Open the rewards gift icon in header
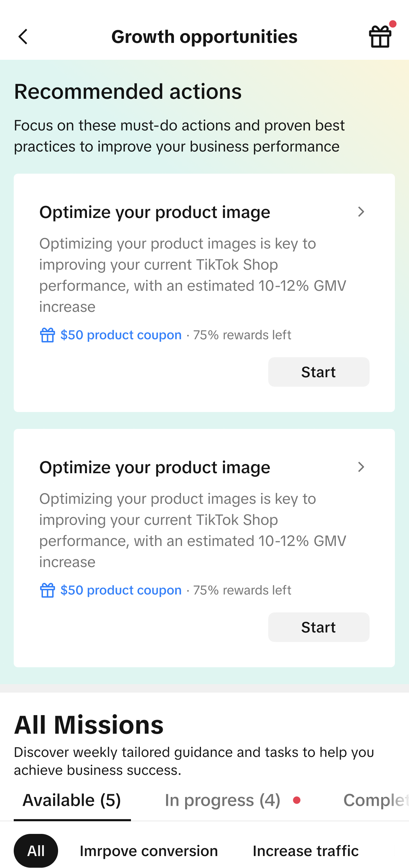The height and width of the screenshot is (868, 409). coord(380,37)
